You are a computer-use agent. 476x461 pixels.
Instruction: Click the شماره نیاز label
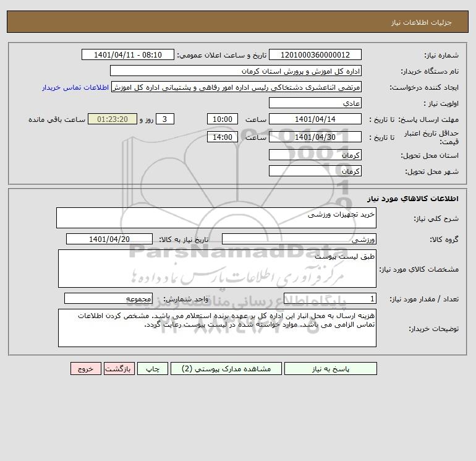click(x=441, y=55)
